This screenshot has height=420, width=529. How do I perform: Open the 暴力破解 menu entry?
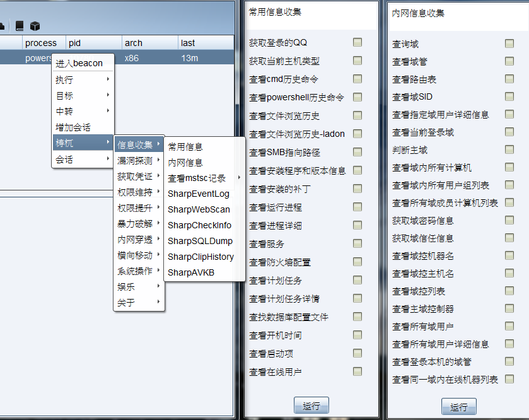tap(139, 224)
